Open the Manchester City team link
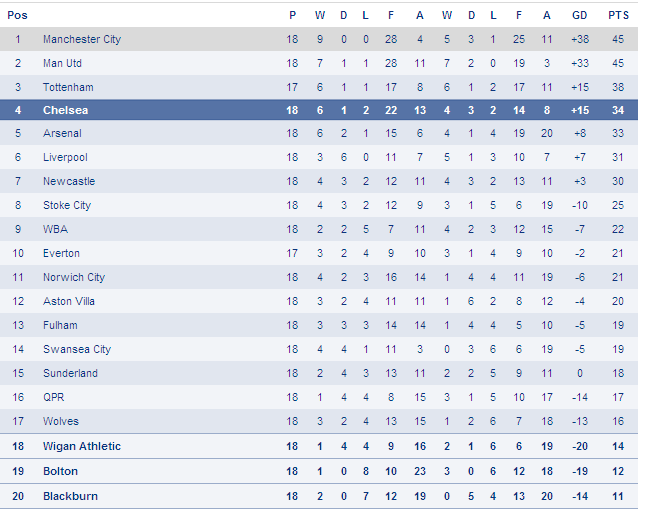The height and width of the screenshot is (514, 645). coord(82,39)
